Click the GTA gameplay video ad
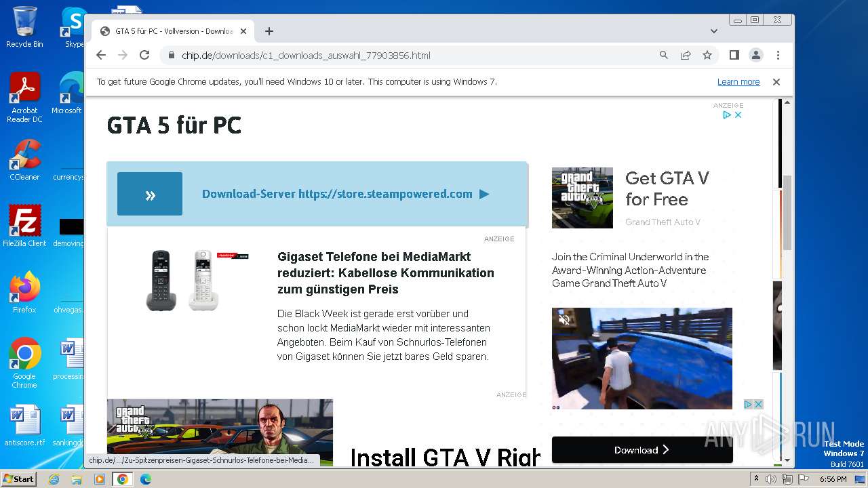868x488 pixels. [642, 359]
